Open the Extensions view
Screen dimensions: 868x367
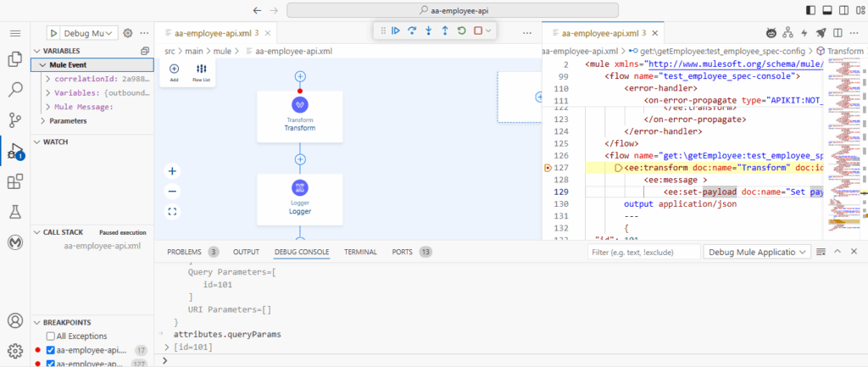click(15, 181)
